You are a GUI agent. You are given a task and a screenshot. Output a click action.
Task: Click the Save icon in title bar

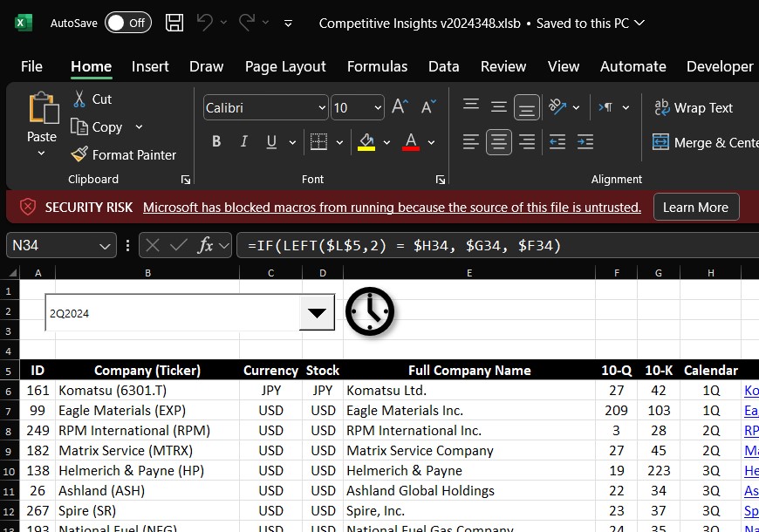coord(174,24)
